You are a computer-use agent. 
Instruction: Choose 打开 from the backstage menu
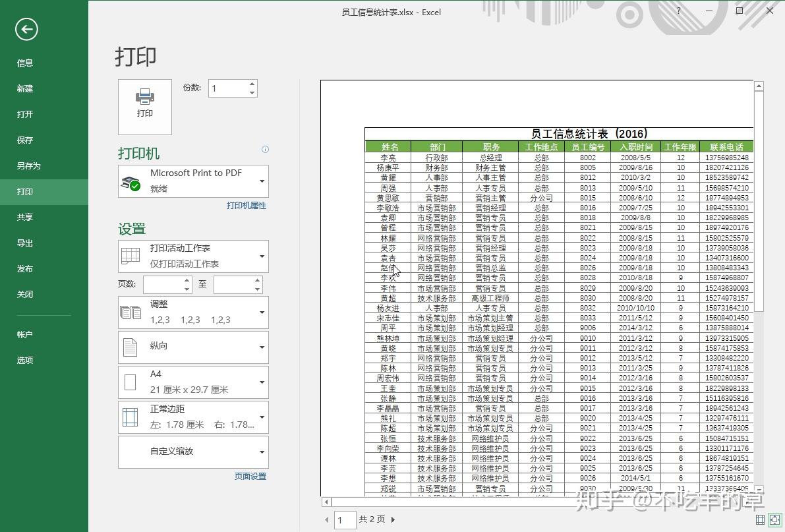[x=44, y=114]
